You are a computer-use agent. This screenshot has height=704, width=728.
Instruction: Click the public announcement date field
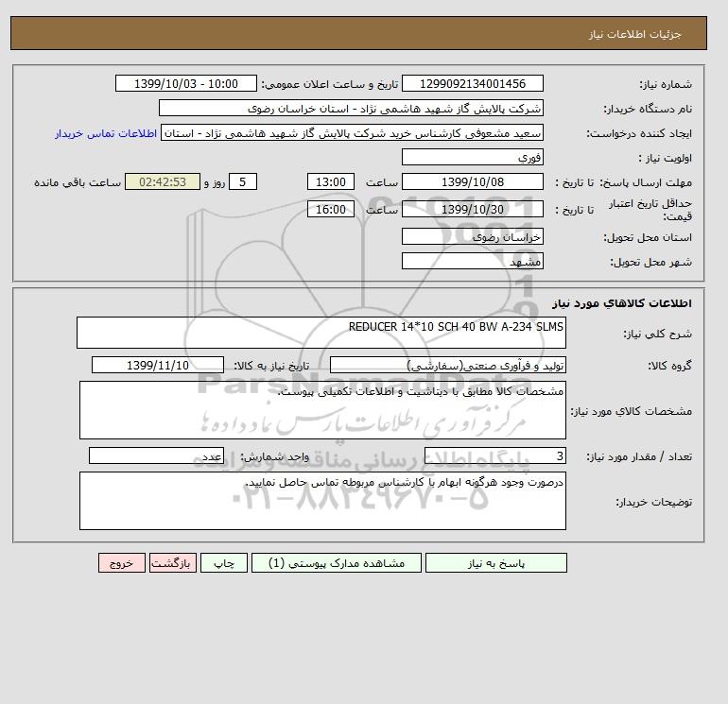[x=185, y=83]
